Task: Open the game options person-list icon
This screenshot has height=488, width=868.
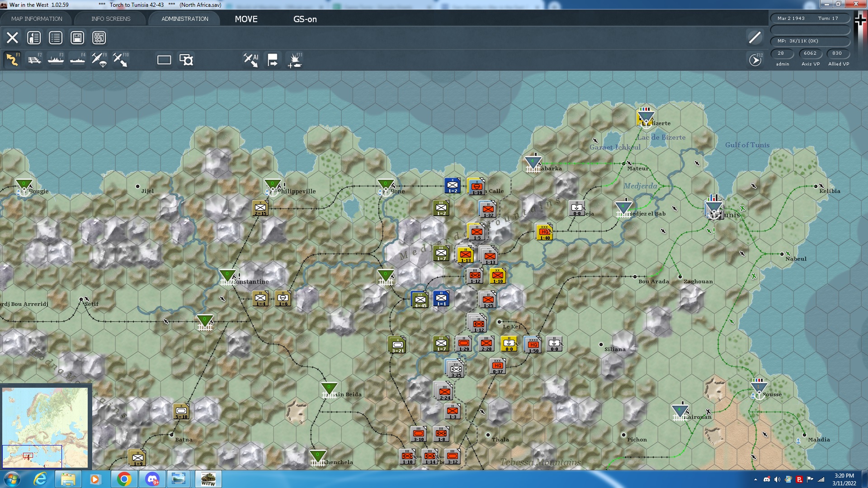Action: 34,38
